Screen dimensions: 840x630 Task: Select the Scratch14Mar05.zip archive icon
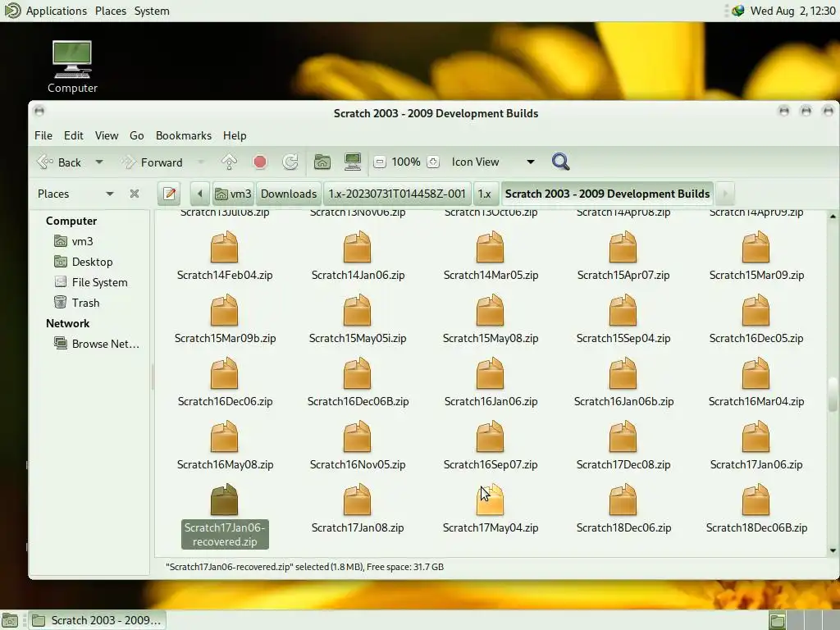click(491, 247)
